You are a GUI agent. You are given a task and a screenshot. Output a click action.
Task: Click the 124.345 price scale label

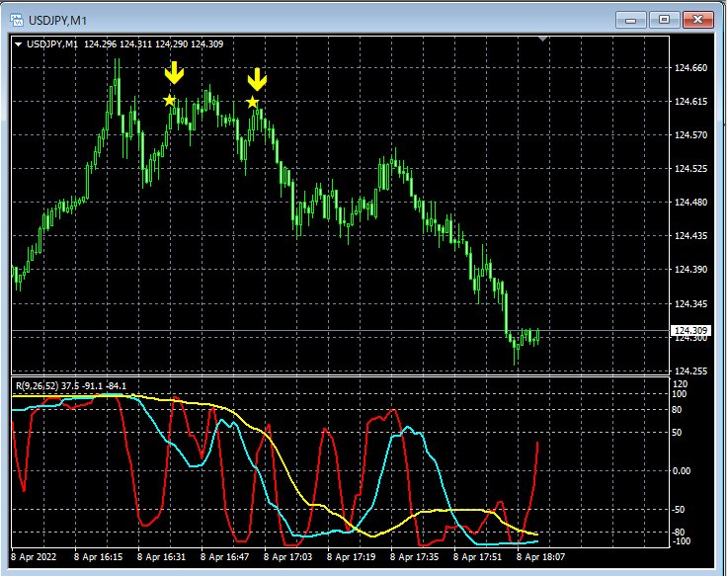click(x=690, y=303)
